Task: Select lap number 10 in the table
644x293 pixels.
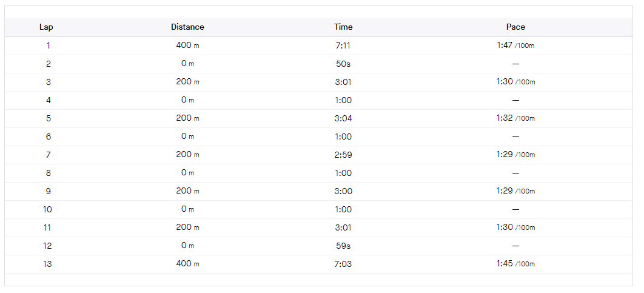Action: click(x=48, y=209)
